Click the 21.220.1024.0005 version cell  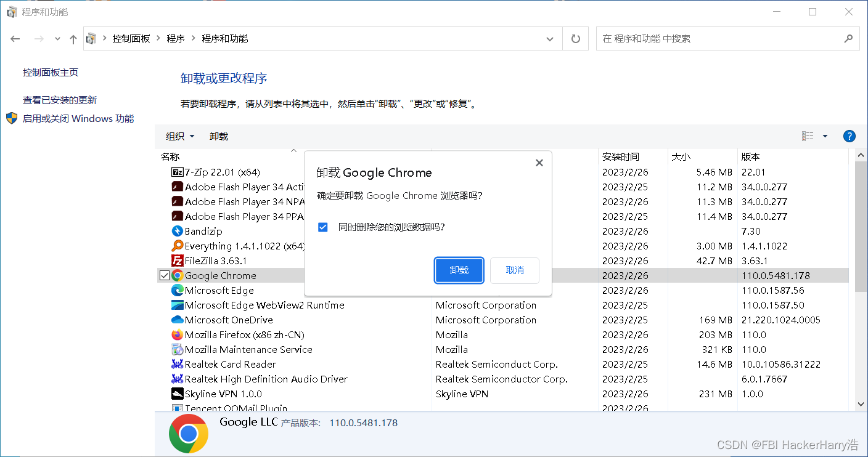click(x=781, y=320)
